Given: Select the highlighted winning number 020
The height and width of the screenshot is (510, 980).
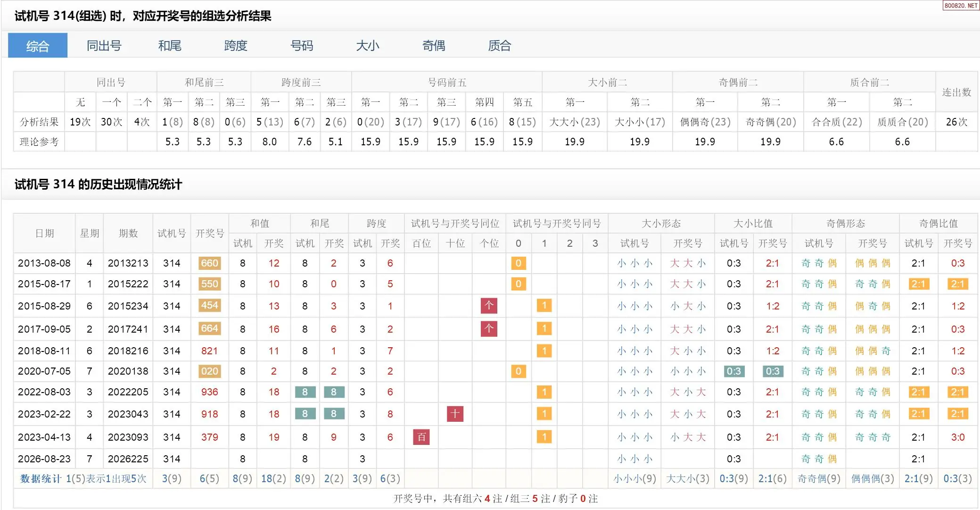Looking at the screenshot, I should (x=210, y=371).
